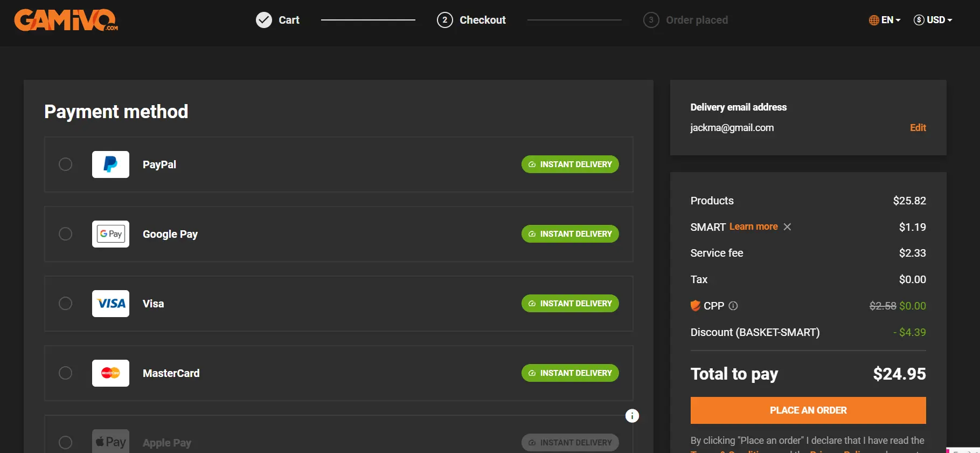Click the GAMIVO logo
This screenshot has height=453, width=980.
click(66, 20)
